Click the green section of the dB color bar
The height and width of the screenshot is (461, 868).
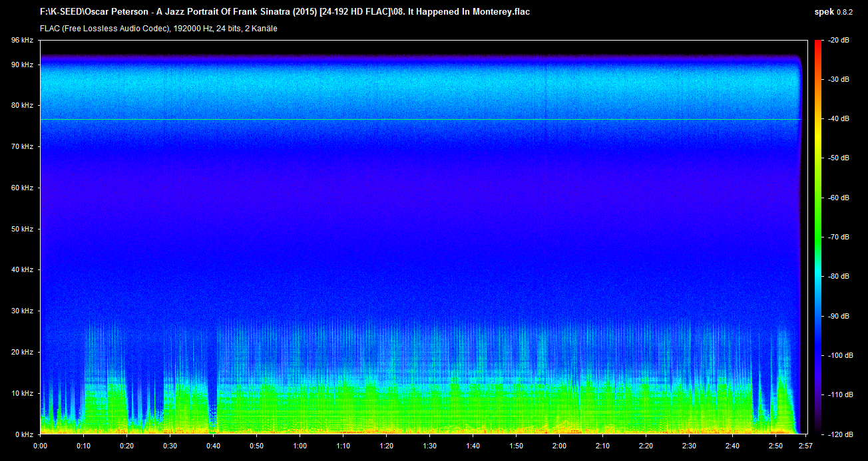click(x=817, y=220)
